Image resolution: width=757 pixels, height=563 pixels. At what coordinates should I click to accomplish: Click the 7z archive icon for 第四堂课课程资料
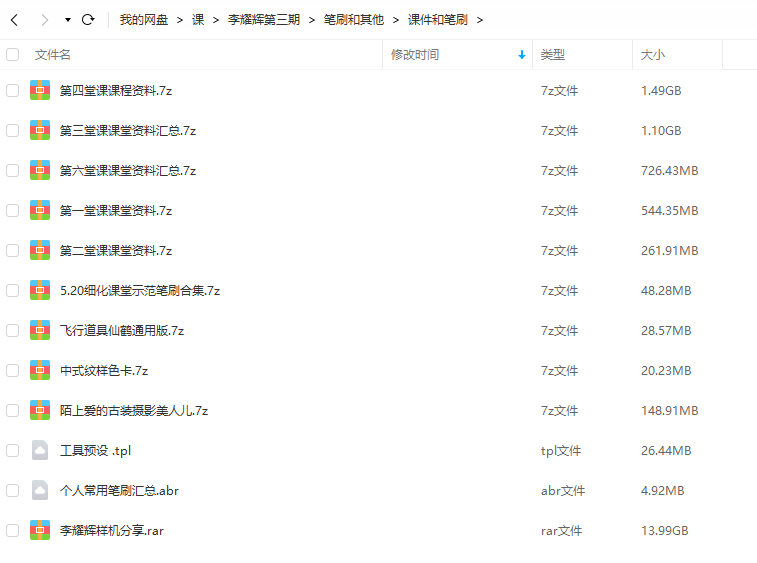click(x=40, y=90)
